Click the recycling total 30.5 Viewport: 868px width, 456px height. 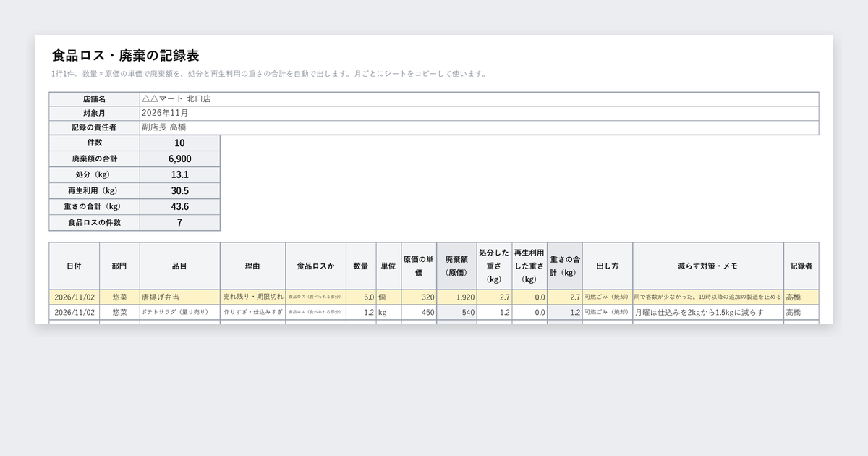pos(179,191)
